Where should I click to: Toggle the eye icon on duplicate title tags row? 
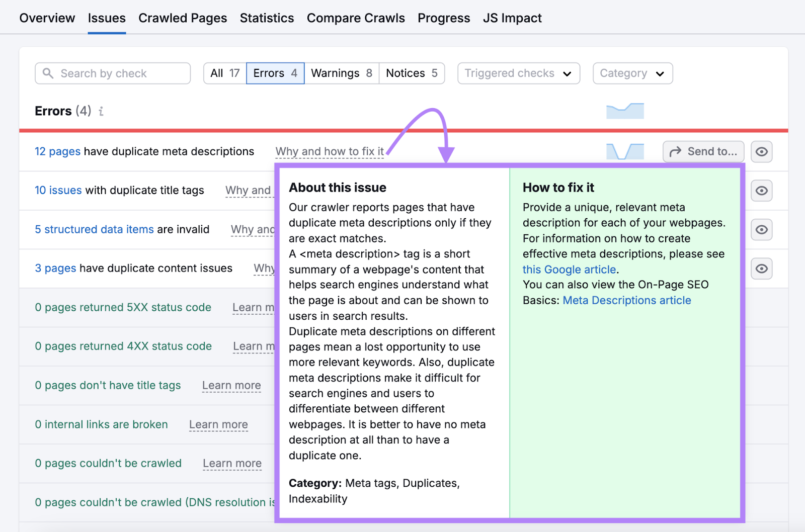761,191
